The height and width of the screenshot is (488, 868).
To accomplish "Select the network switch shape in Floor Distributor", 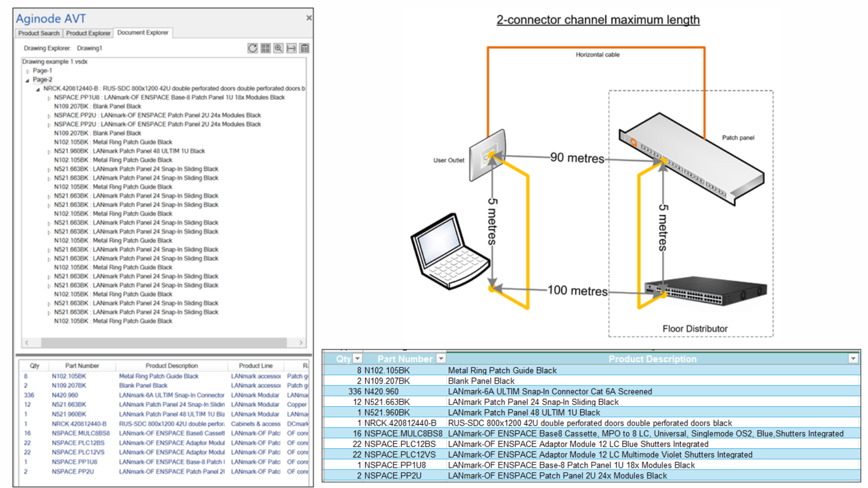I will tap(705, 291).
